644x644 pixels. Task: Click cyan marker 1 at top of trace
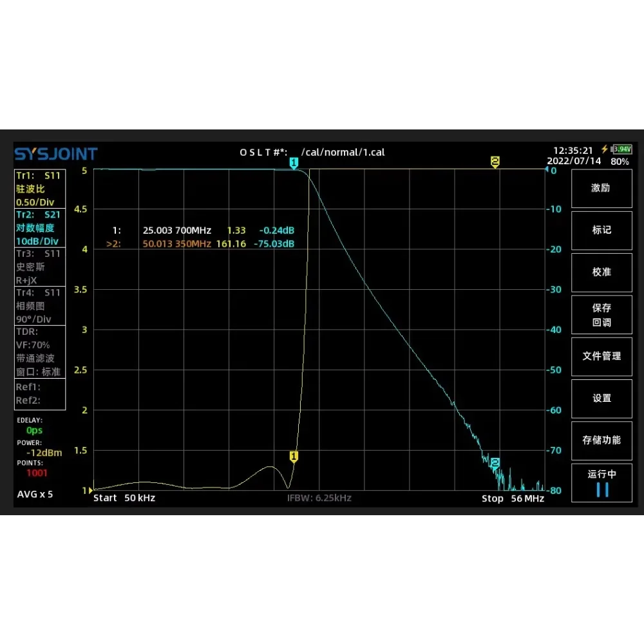coord(294,163)
